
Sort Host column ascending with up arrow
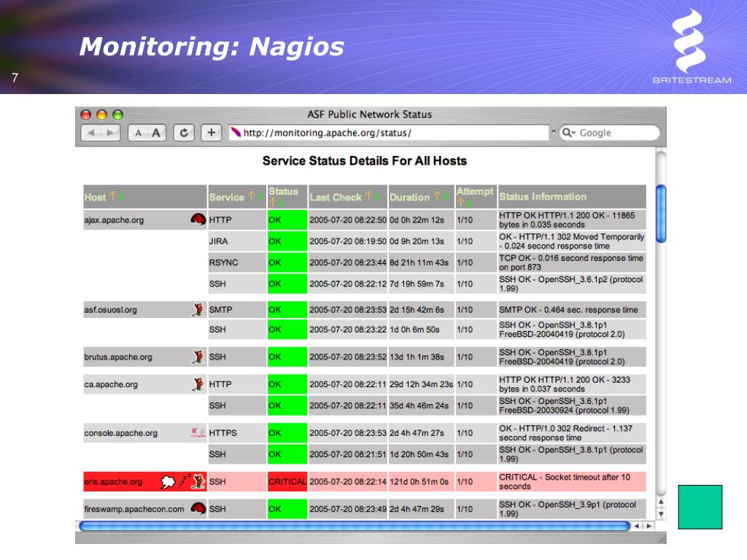[113, 195]
